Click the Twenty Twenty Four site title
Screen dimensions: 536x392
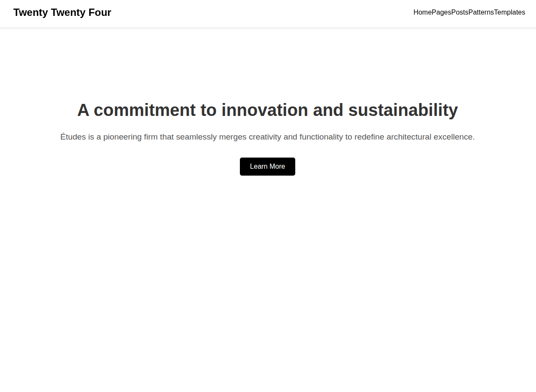pyautogui.click(x=62, y=12)
